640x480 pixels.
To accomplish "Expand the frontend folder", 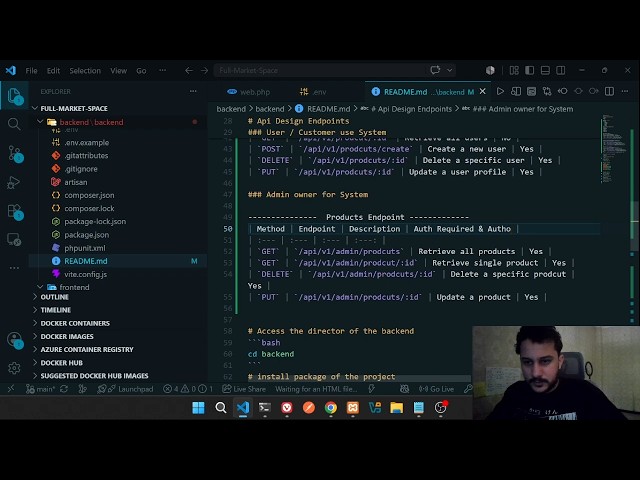I will [x=40, y=287].
